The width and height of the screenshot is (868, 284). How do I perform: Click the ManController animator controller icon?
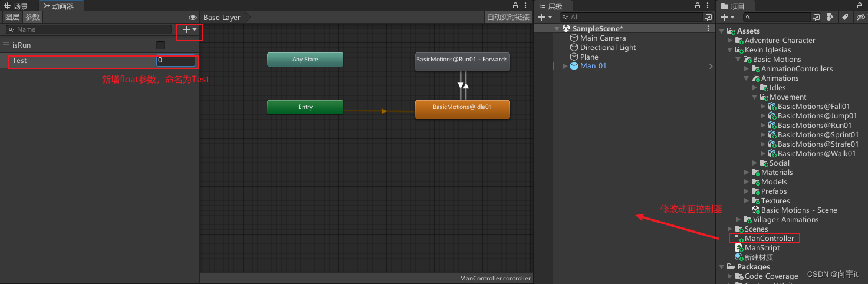click(739, 238)
